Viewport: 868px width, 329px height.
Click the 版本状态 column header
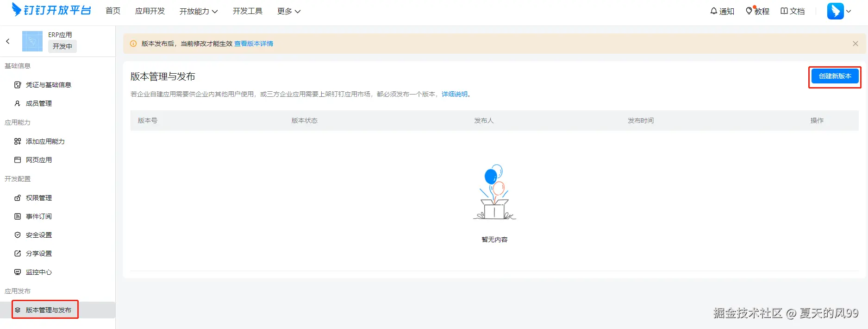[x=305, y=120]
